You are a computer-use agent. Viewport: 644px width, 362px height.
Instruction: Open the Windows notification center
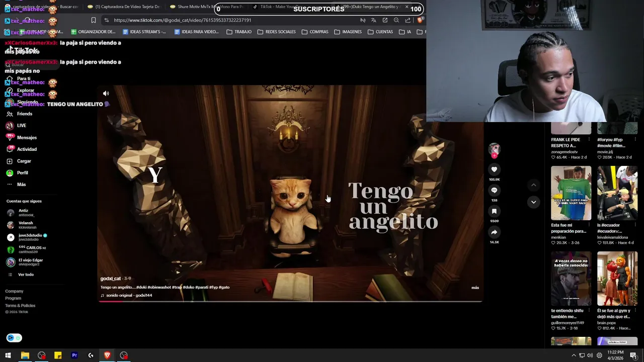pos(633,355)
